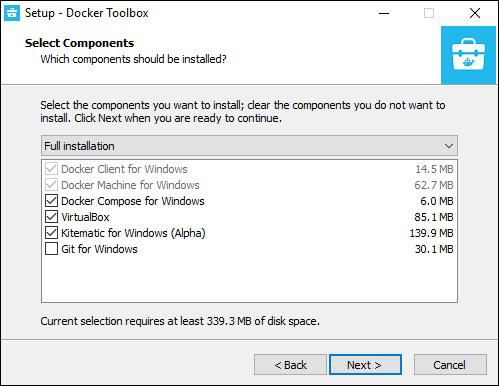This screenshot has height=386, width=499.
Task: Cancel the Docker Toolbox setup
Action: (450, 365)
